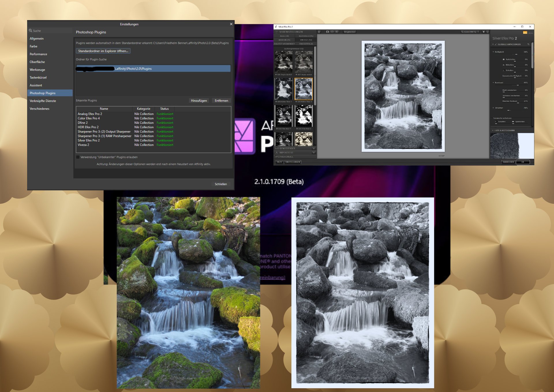Reset Globale Anpassungen with arrow icon
The width and height of the screenshot is (554, 392).
pyautogui.click(x=528, y=44)
